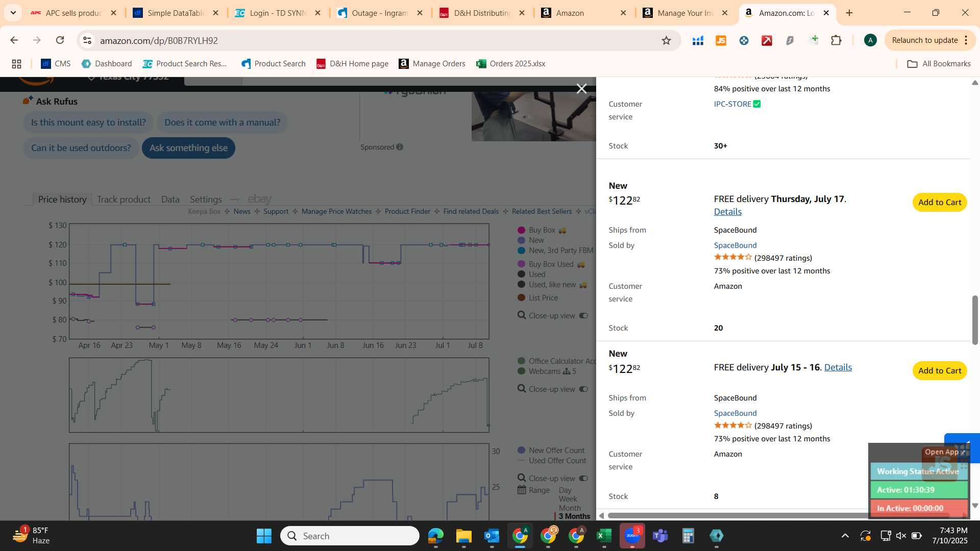Image resolution: width=980 pixels, height=551 pixels.
Task: Reload the Amazon page
Action: pos(60,40)
